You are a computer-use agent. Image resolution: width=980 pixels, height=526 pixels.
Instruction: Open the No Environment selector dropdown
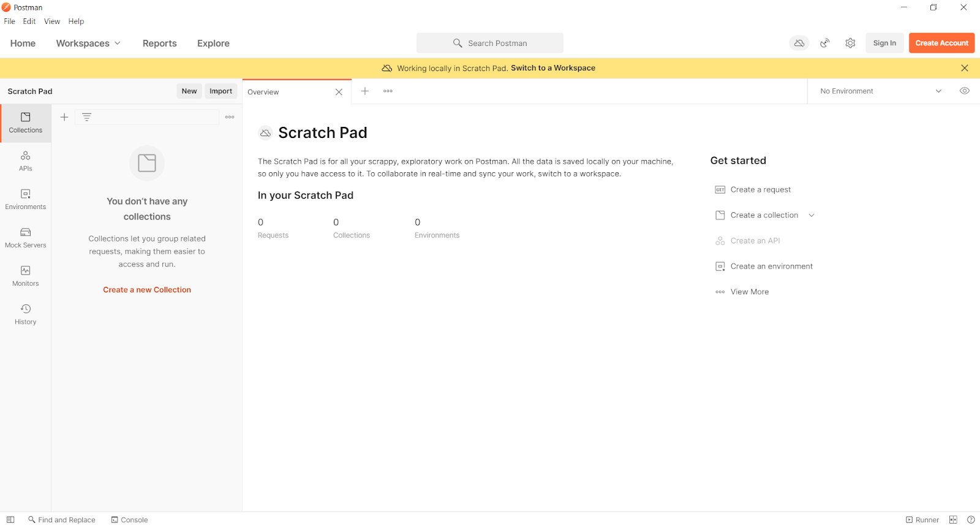tap(881, 91)
